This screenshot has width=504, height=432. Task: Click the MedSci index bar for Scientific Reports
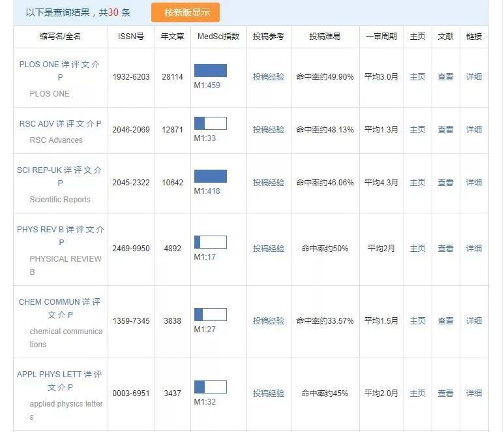click(x=211, y=176)
